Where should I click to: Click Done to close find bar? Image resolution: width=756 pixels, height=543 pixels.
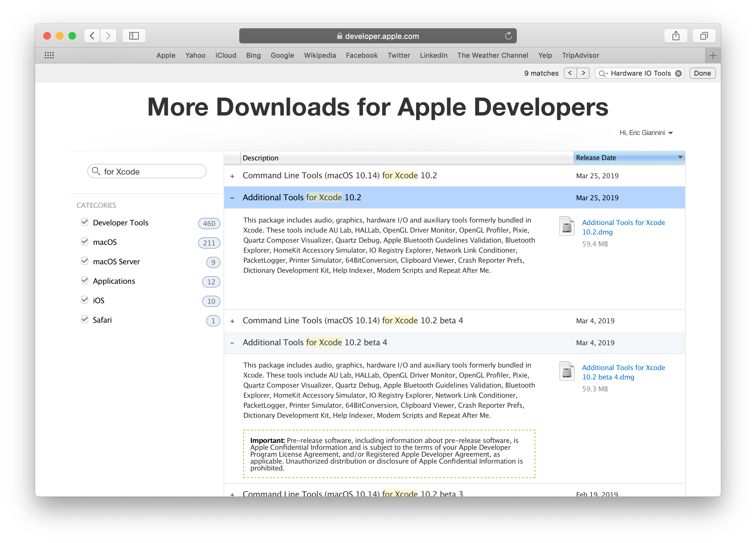pyautogui.click(x=702, y=73)
